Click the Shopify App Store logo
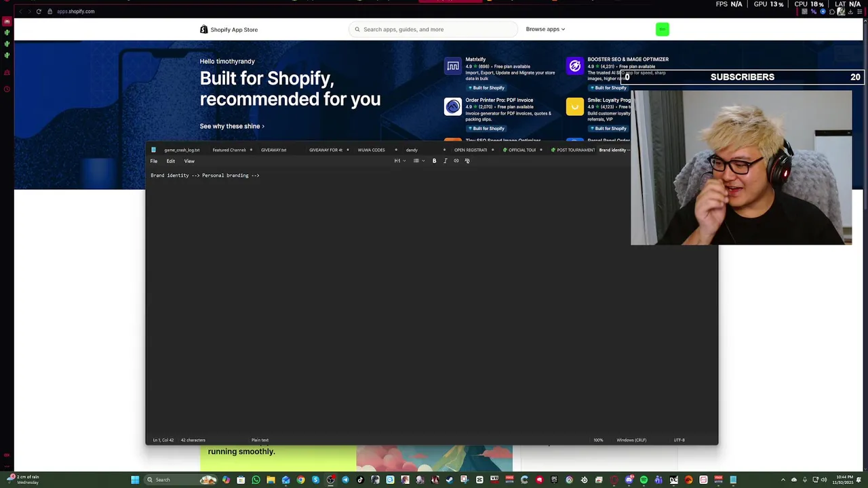This screenshot has width=868, height=488. [x=229, y=29]
